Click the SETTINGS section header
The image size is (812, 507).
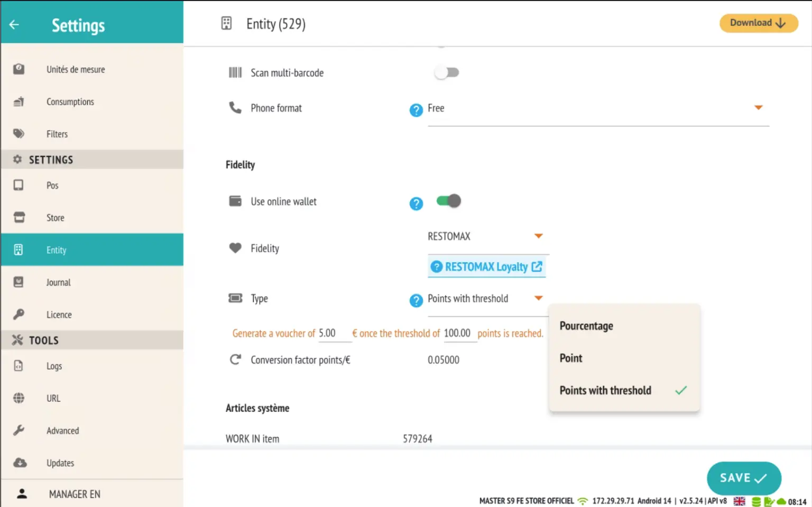click(92, 159)
